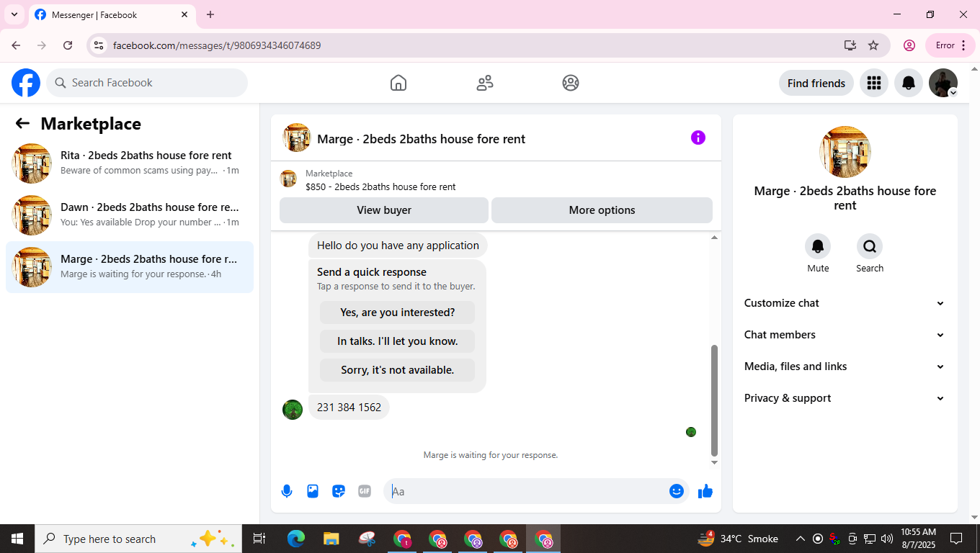The image size is (980, 553).
Task: Open the purple conversation information icon
Action: click(x=698, y=138)
